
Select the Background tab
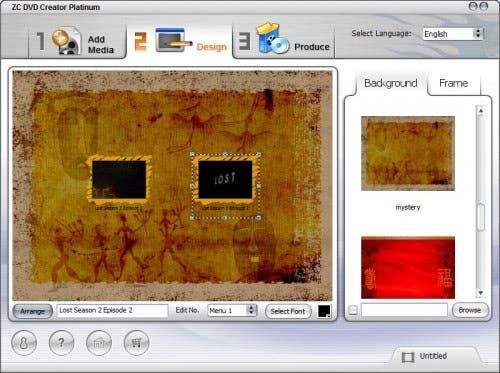pos(391,83)
